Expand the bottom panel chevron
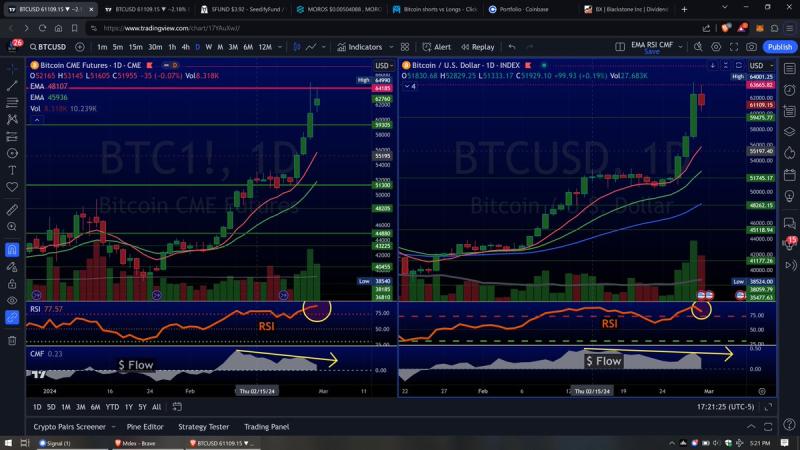Image resolution: width=800 pixels, height=450 pixels. [751, 427]
